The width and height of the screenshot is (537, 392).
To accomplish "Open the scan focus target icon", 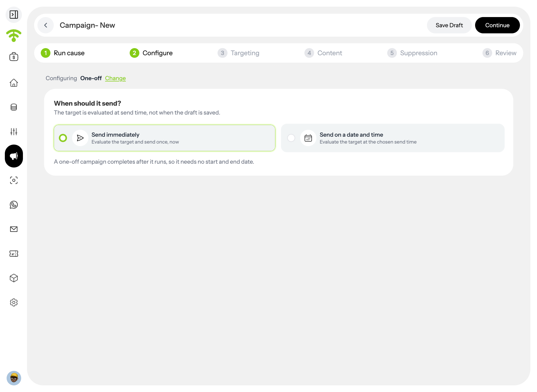I will point(14,180).
